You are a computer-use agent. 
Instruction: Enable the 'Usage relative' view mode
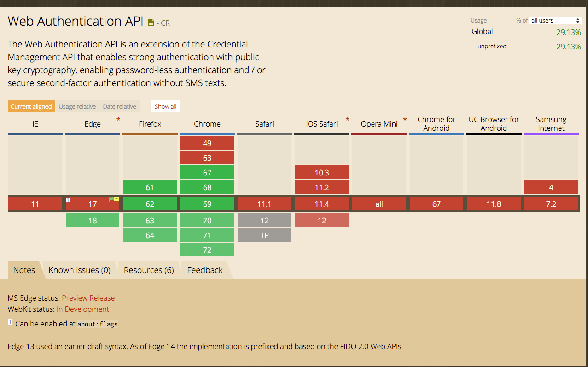coord(77,106)
